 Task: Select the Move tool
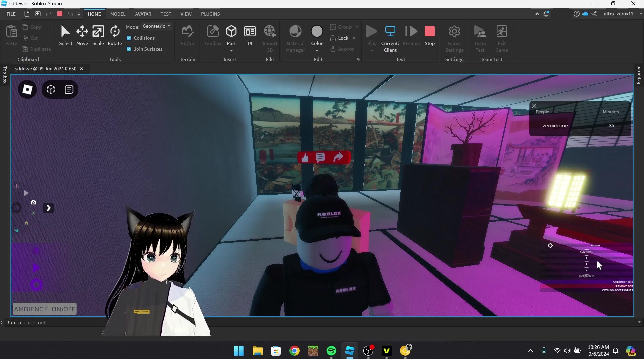[82, 35]
